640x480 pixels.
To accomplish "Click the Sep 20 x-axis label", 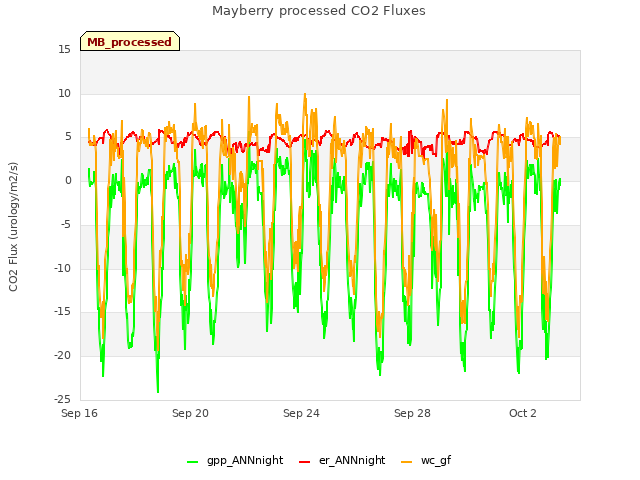I will tap(190, 413).
